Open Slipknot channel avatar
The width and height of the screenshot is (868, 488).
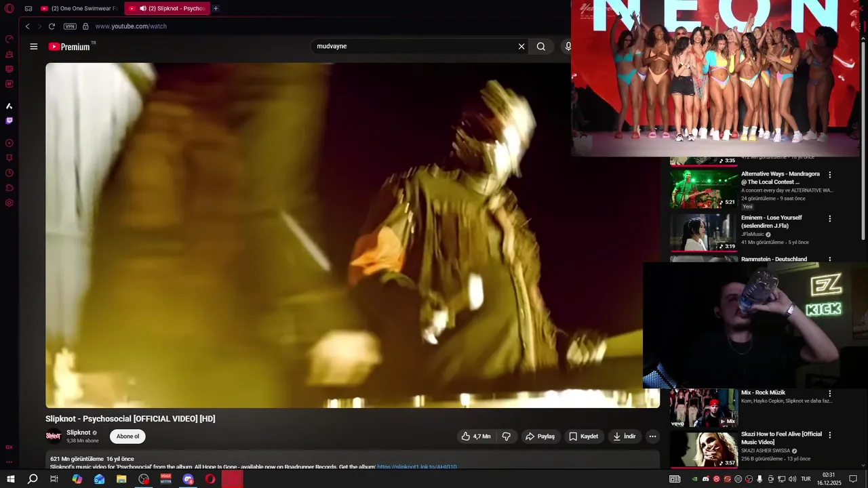click(x=54, y=436)
